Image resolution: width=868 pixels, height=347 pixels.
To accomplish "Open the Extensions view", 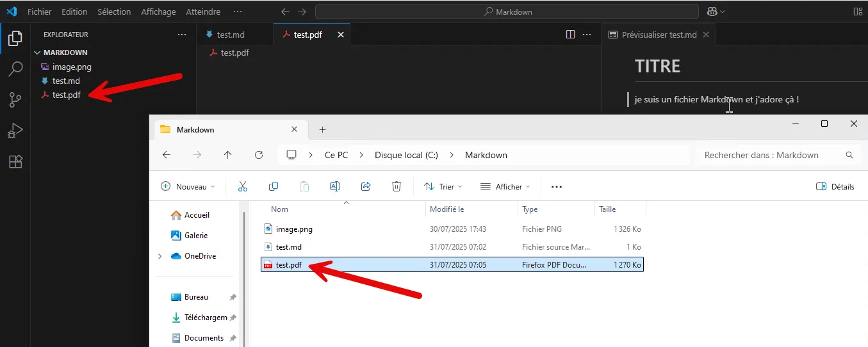I will pos(15,161).
